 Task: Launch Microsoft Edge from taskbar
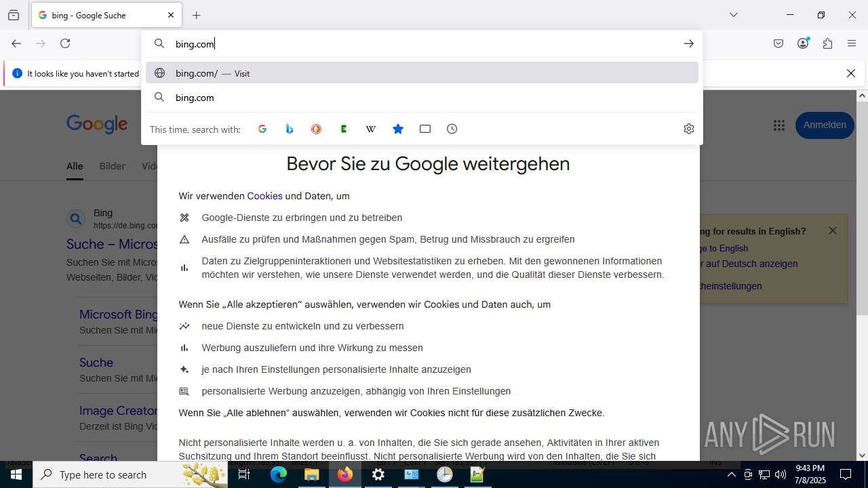279,474
